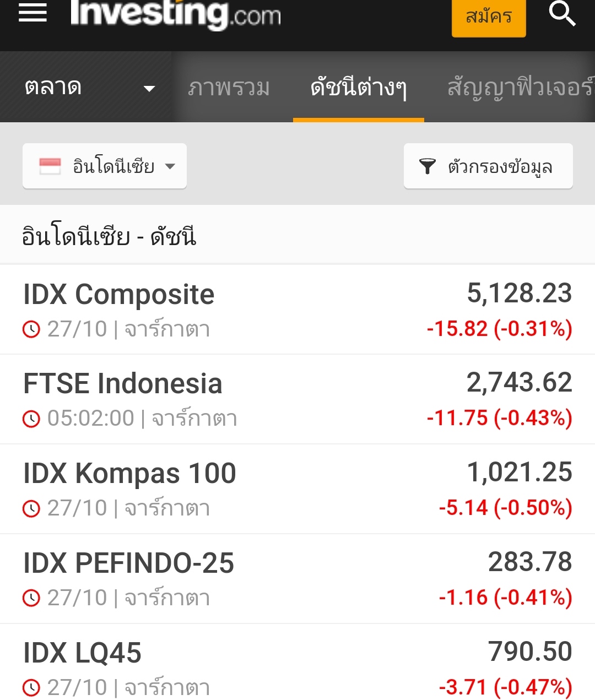Tap the clock icon under IDX PEFINDO-25
Image resolution: width=595 pixels, height=700 pixels.
coord(31,598)
